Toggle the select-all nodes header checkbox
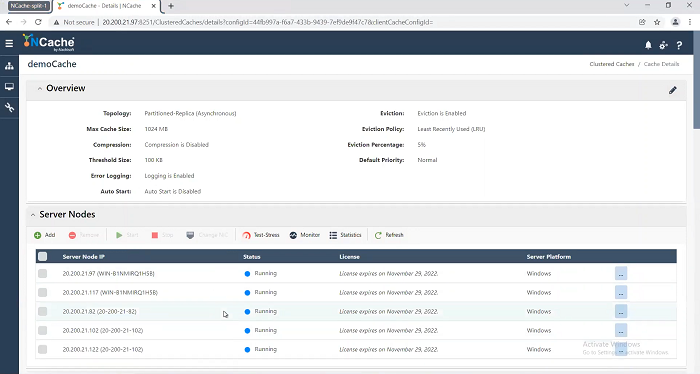700x374 pixels. (x=42, y=257)
